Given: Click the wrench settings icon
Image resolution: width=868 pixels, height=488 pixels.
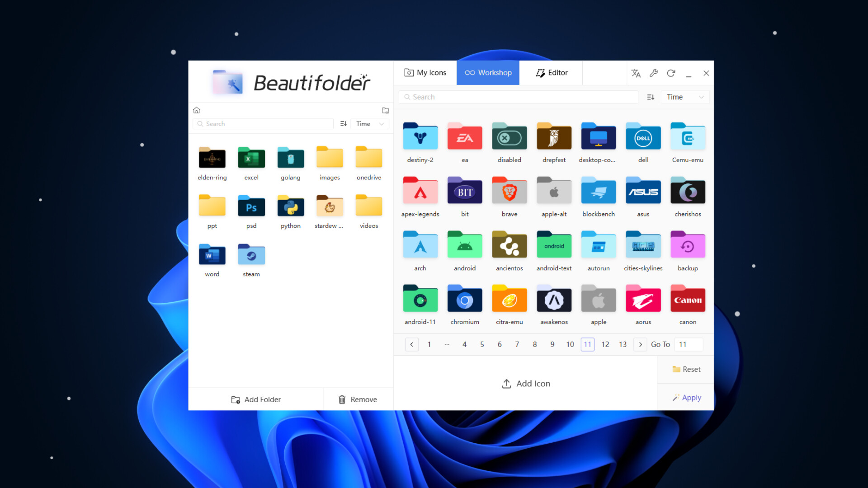Looking at the screenshot, I should pyautogui.click(x=653, y=73).
